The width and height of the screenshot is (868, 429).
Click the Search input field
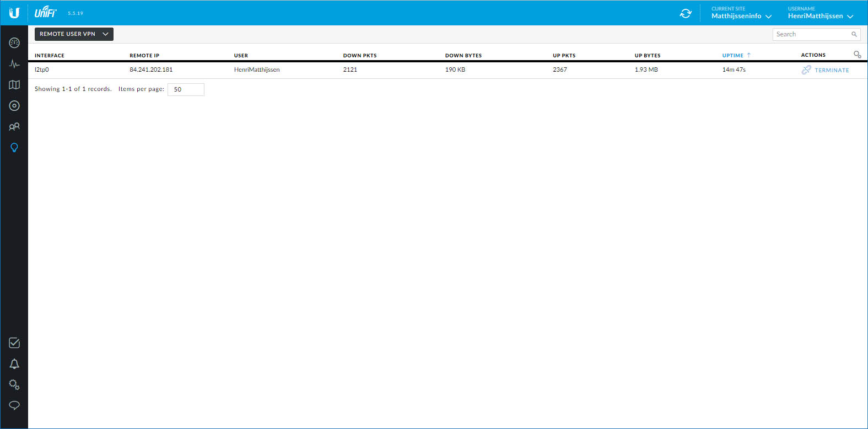coord(812,34)
